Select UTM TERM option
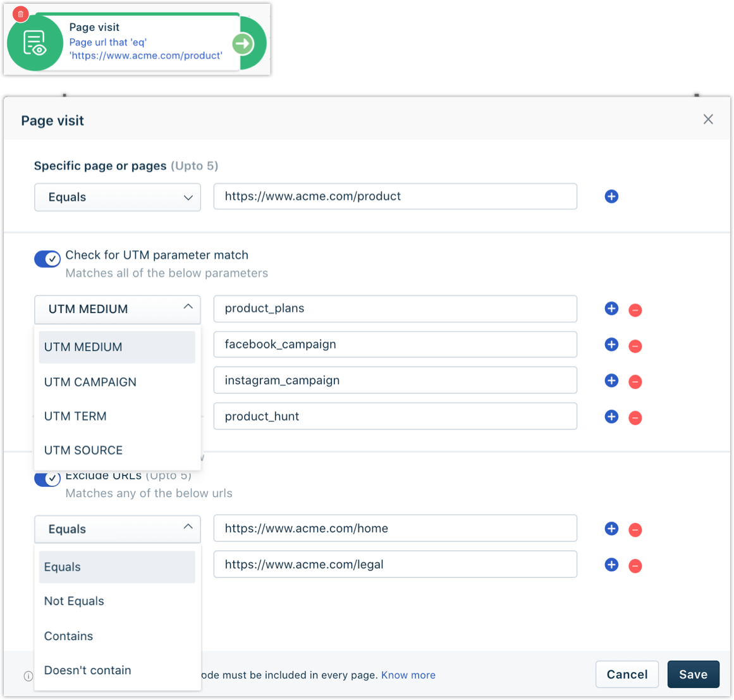Viewport: 734px width, 700px height. click(x=117, y=416)
